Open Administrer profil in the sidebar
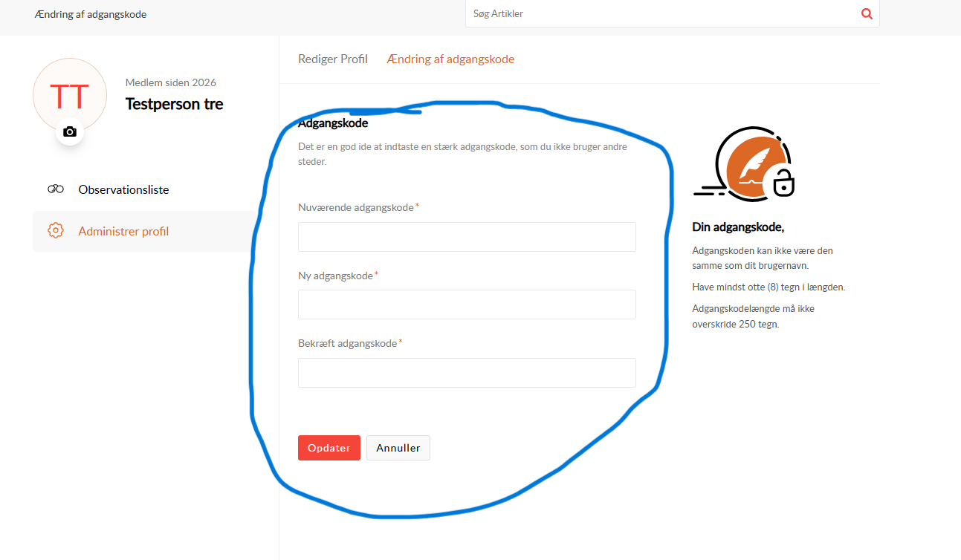Viewport: 961px width, 560px height. 123,231
